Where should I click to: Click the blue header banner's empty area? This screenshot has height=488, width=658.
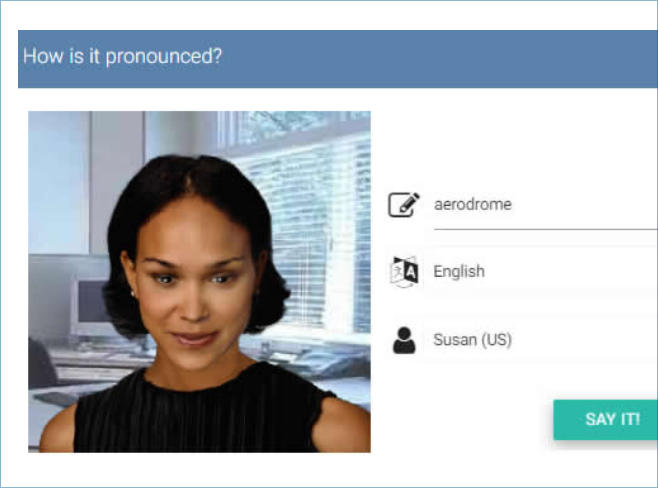point(441,59)
